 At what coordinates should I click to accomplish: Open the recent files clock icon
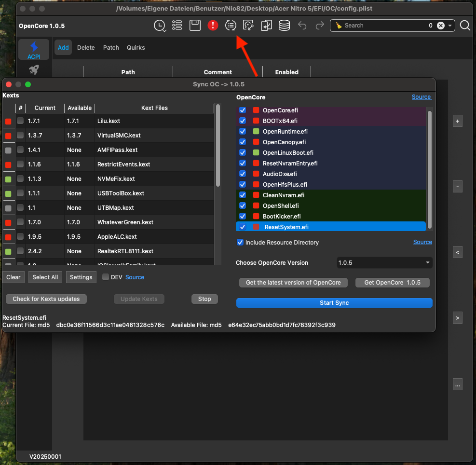(159, 26)
